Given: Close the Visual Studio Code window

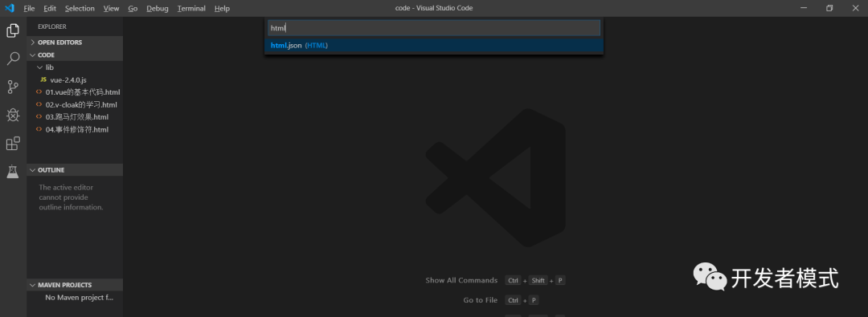Looking at the screenshot, I should [855, 8].
